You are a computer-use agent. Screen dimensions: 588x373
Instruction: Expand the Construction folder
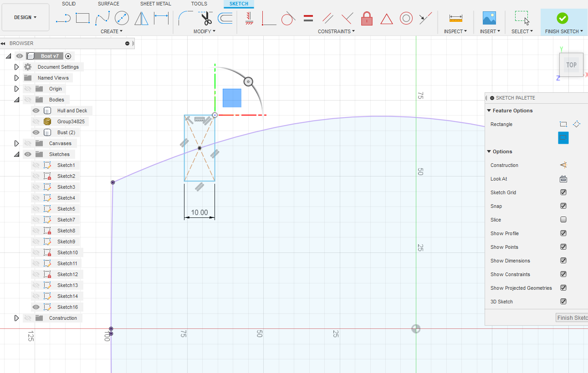pos(17,318)
